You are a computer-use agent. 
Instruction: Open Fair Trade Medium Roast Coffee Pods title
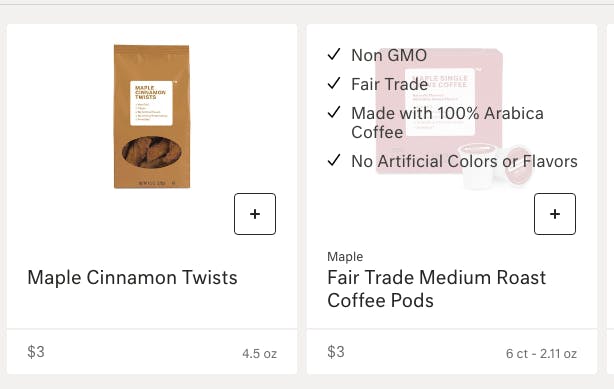tap(437, 289)
